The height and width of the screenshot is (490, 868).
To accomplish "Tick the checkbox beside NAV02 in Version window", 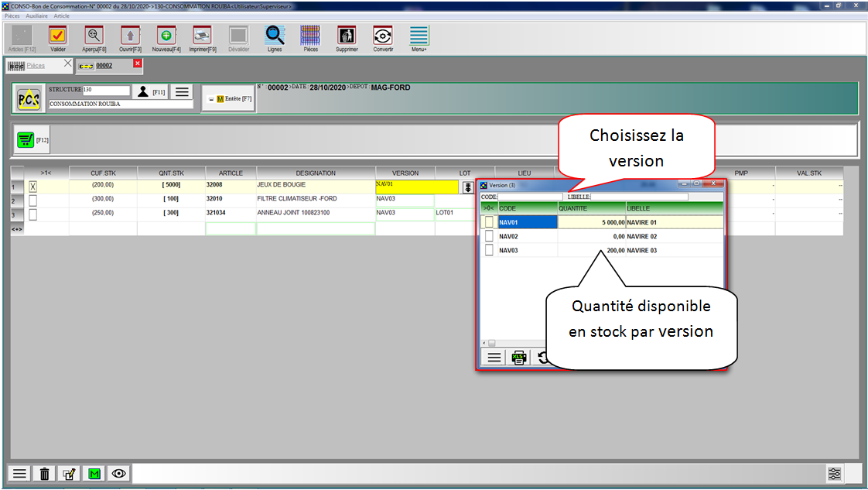I will [489, 236].
